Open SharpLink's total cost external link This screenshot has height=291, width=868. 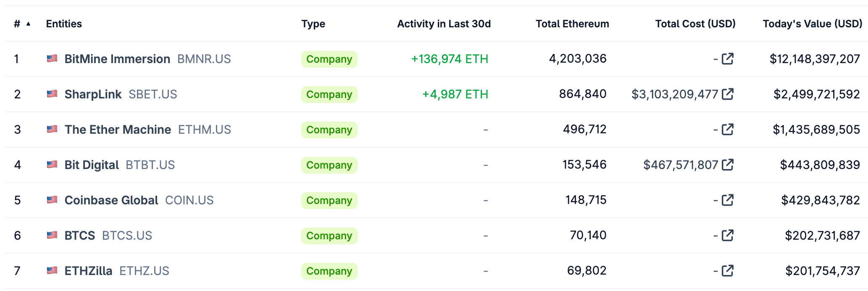click(728, 94)
